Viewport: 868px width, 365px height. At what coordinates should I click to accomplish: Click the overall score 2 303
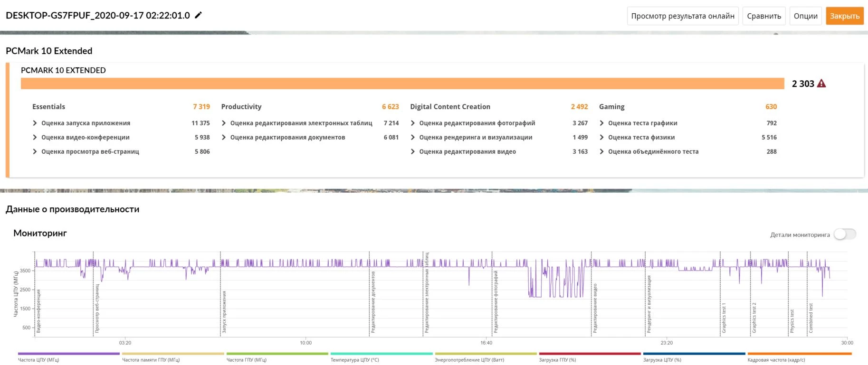(x=803, y=84)
